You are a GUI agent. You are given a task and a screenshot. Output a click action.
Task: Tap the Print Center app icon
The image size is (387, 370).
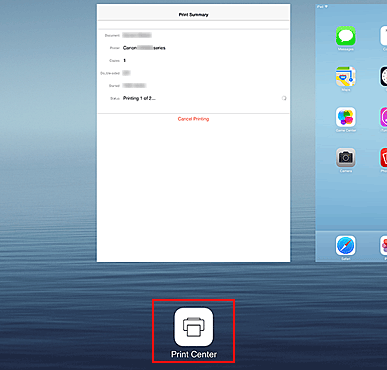coord(194,327)
